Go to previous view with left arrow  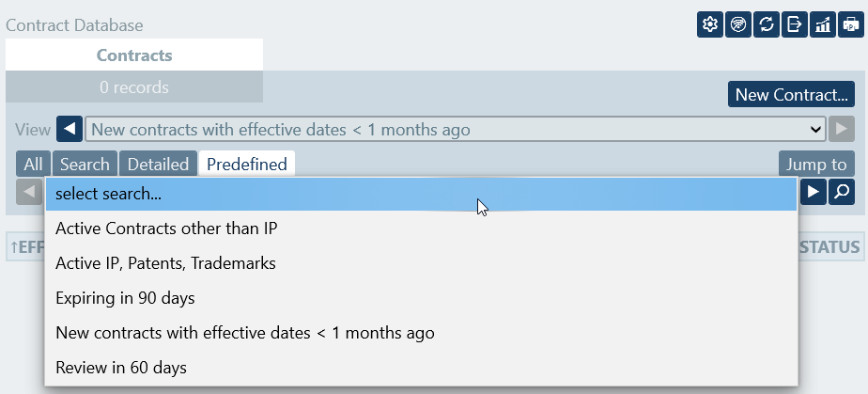70,130
